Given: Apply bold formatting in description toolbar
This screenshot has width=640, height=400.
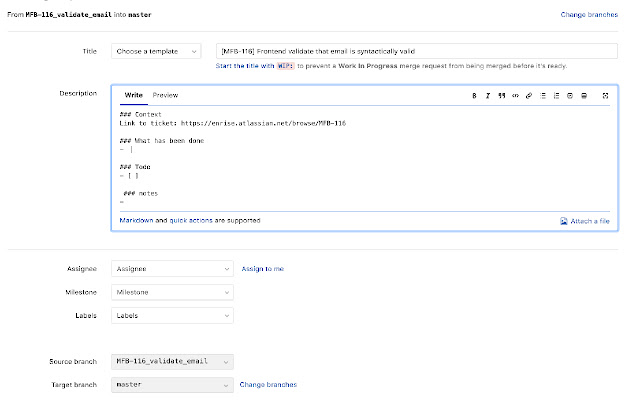Looking at the screenshot, I should point(474,96).
